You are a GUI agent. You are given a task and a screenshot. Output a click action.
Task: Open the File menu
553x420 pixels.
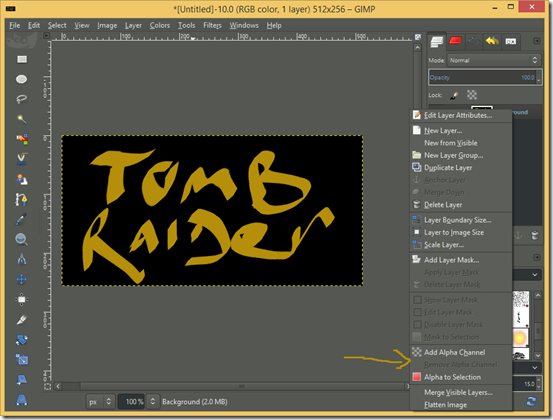point(14,25)
